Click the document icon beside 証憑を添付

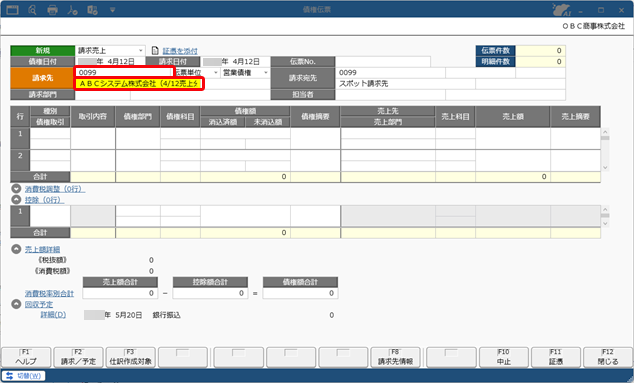pyautogui.click(x=155, y=51)
